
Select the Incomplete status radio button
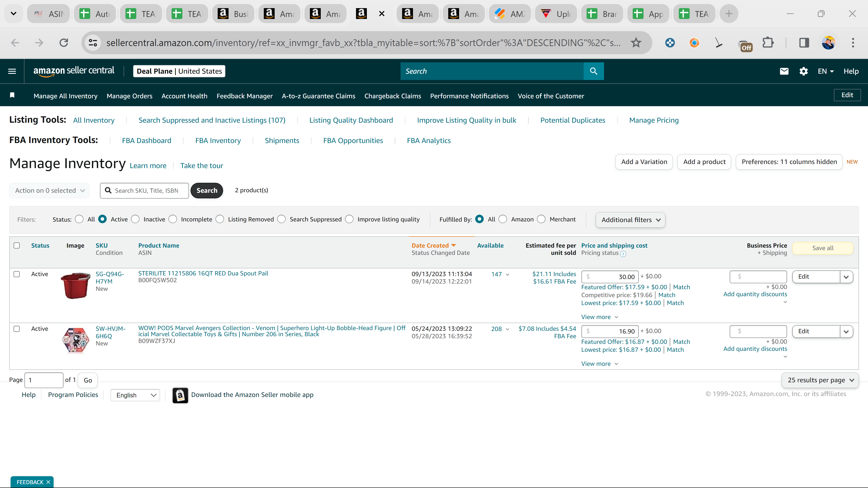click(173, 219)
